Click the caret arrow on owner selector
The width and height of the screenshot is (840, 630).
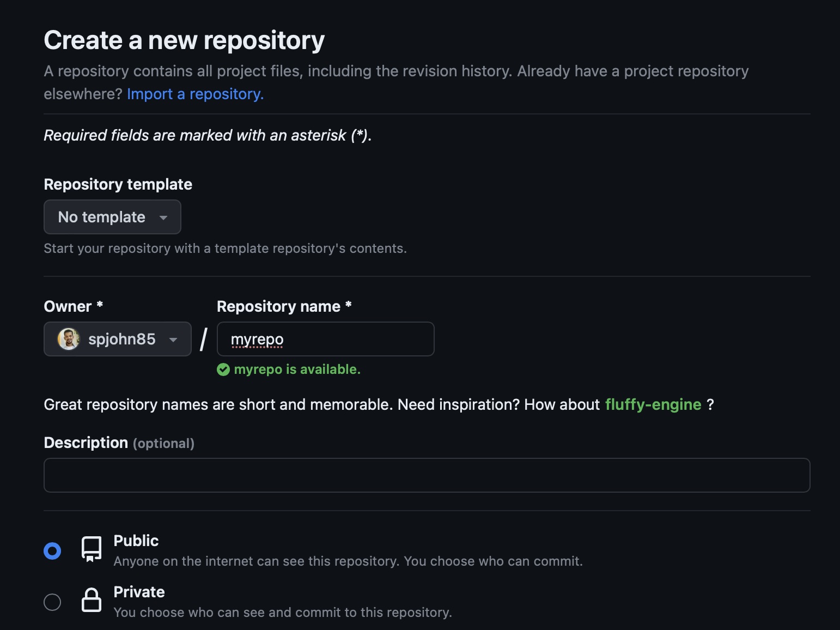pyautogui.click(x=173, y=340)
